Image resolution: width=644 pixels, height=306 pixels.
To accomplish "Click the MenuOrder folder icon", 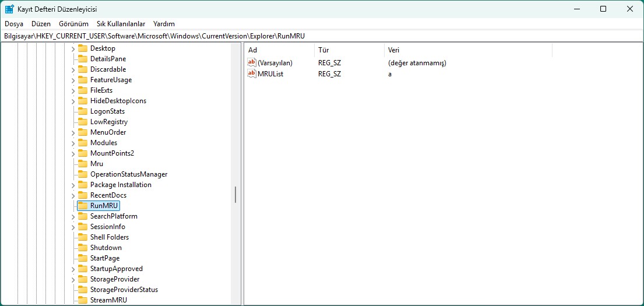I will click(x=83, y=132).
